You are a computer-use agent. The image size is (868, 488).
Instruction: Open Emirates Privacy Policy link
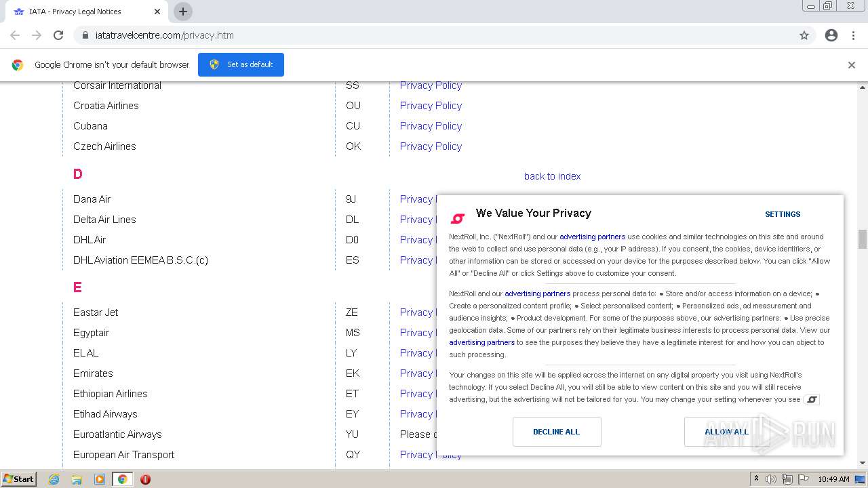(418, 373)
